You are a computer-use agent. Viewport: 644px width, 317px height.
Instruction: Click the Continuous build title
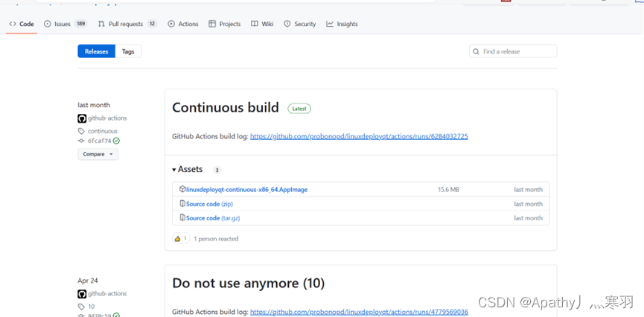coord(226,108)
